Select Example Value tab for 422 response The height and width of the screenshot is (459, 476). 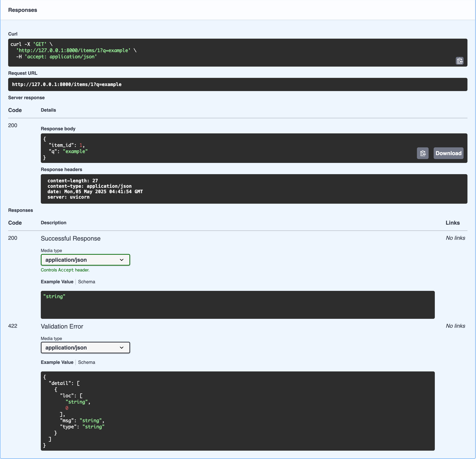point(57,362)
